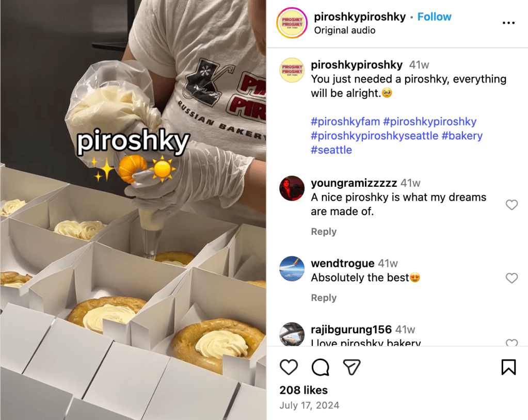The image size is (528, 420).
Task: View youngramizzzzz's profile avatar
Action: [x=292, y=188]
